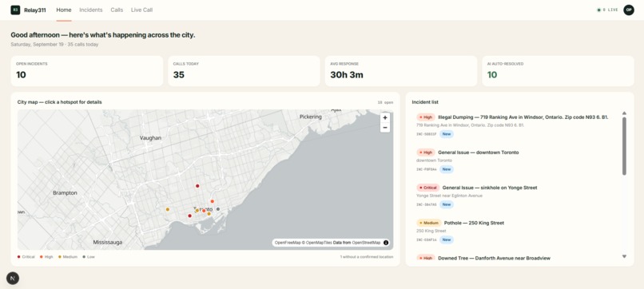Screen dimensions: 644x289
Task: Zoom out on the city map
Action: (x=385, y=128)
